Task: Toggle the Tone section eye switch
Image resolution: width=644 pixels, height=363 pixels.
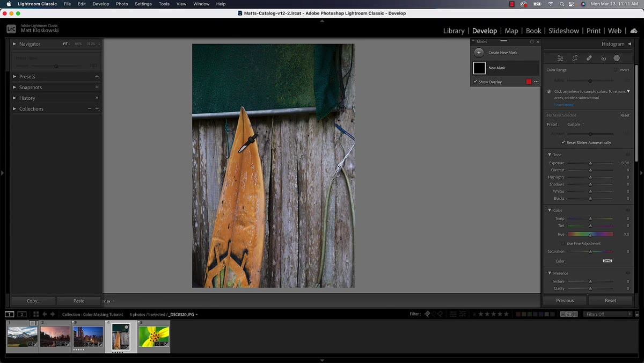Action: point(628,155)
